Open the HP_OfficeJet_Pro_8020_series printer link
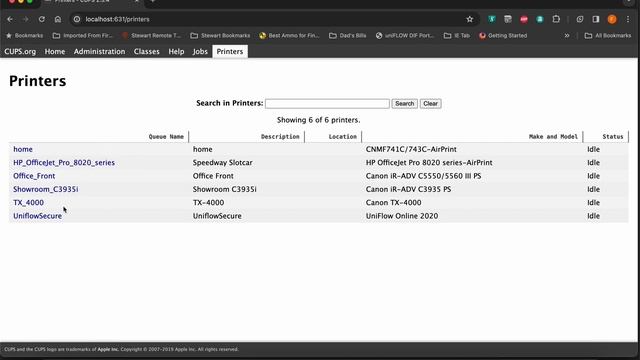This screenshot has width=640, height=360. pos(64,162)
